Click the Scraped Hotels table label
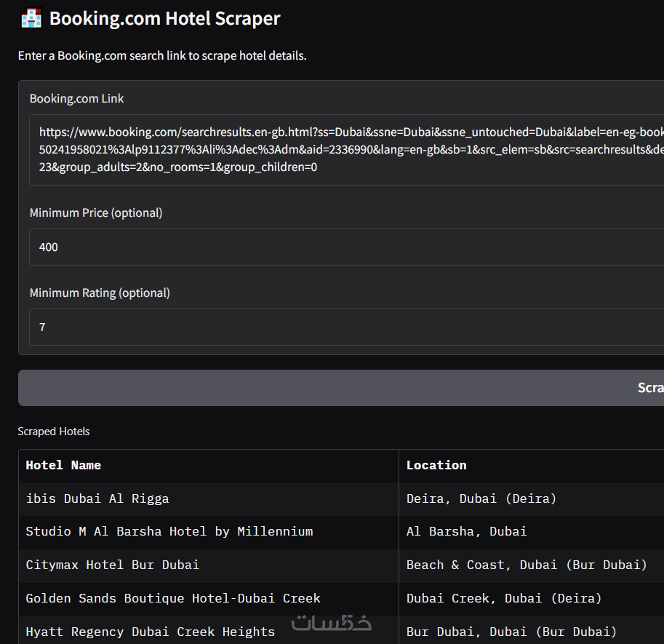This screenshot has height=644, width=664. point(54,432)
